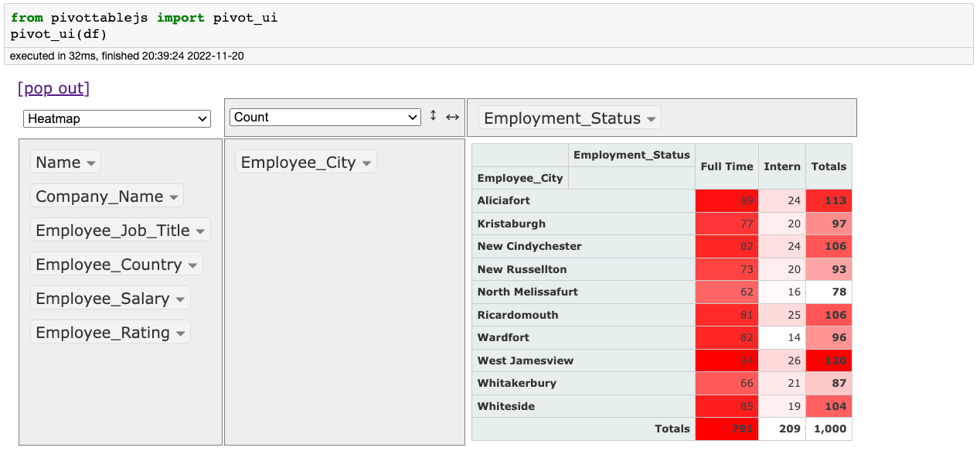Select the Full Time column header
This screenshot has height=451, width=980.
coord(726,166)
